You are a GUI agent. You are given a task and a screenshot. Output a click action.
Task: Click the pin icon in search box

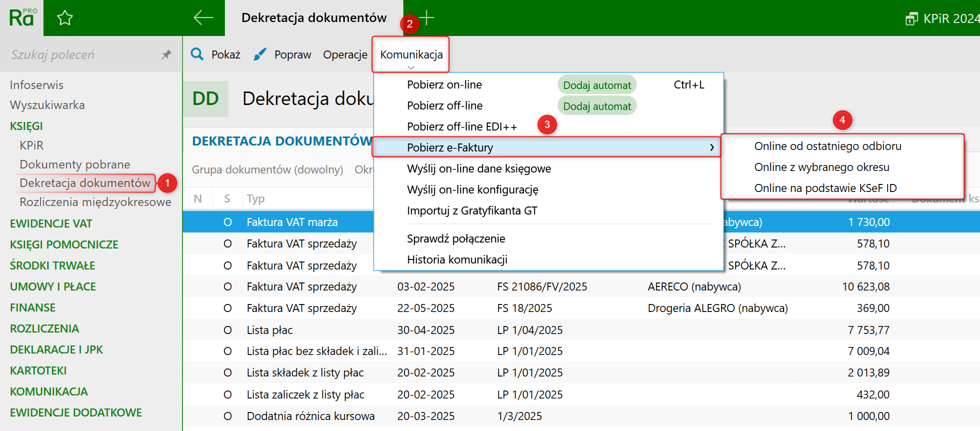(x=166, y=54)
